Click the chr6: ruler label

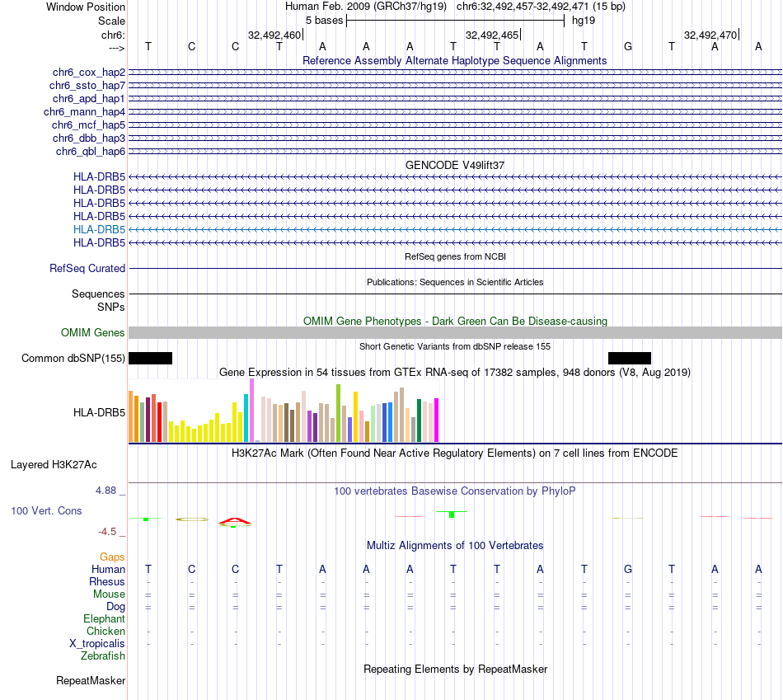(114, 35)
